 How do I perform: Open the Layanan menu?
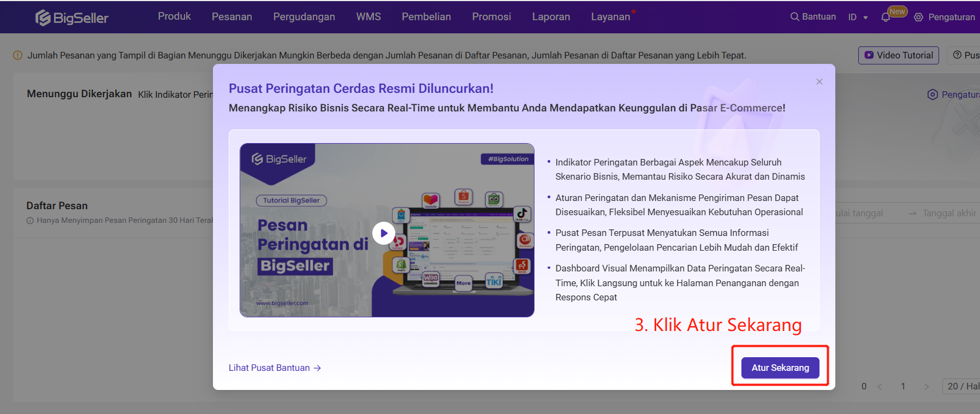(x=610, y=17)
